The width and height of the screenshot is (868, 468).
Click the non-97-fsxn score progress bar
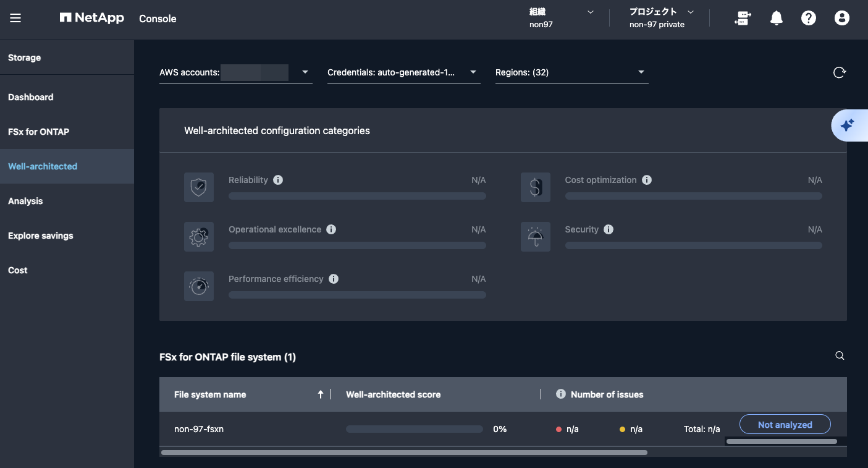415,429
